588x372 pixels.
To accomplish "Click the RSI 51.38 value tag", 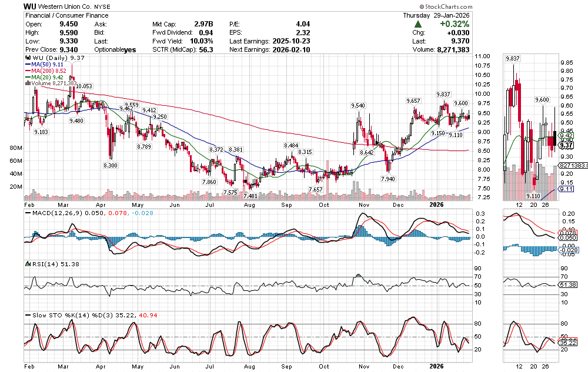I will (566, 284).
